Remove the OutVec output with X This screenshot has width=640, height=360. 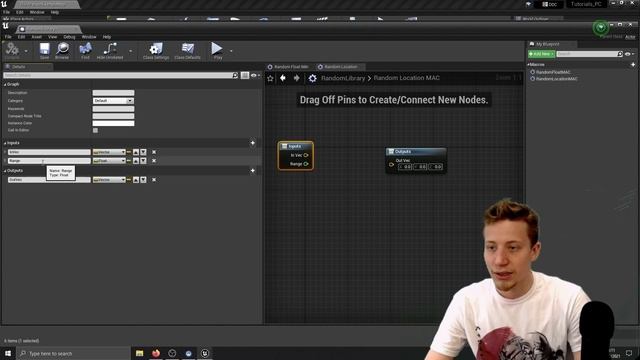154,180
